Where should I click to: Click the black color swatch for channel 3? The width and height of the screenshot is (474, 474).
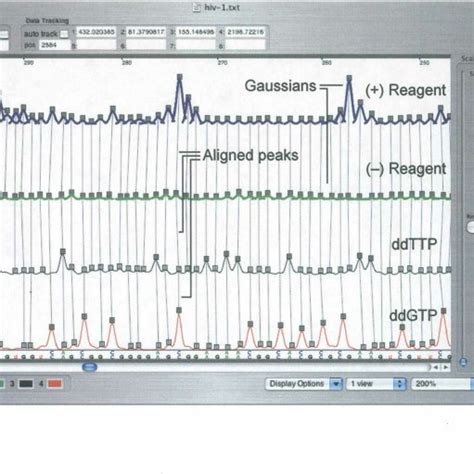point(26,384)
